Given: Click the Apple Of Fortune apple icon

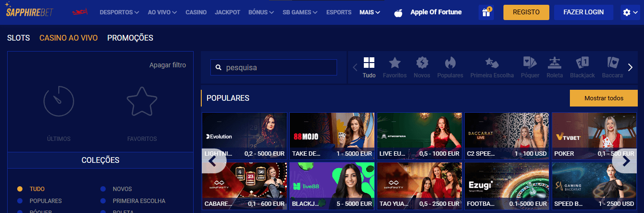Looking at the screenshot, I should (x=398, y=12).
